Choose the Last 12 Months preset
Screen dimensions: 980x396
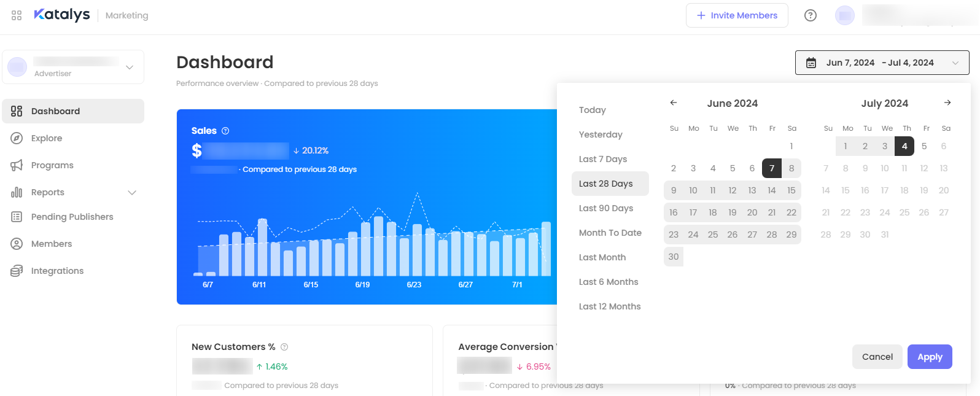pyautogui.click(x=610, y=306)
